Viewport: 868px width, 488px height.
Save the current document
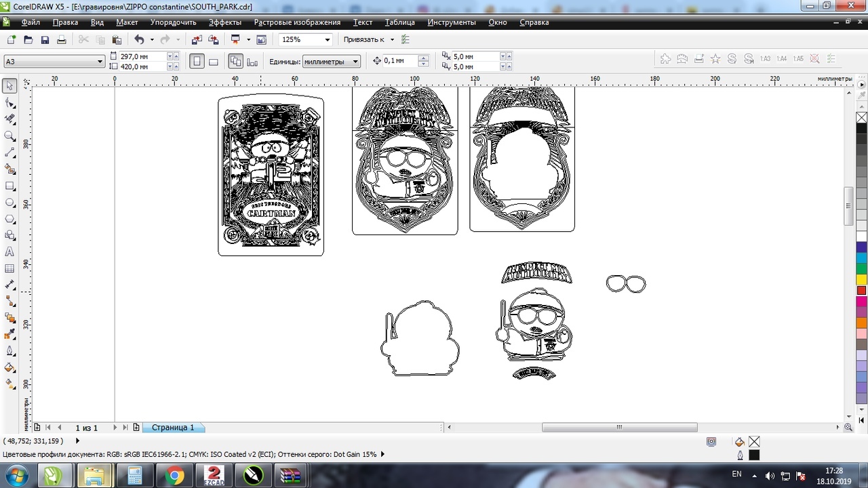point(45,40)
